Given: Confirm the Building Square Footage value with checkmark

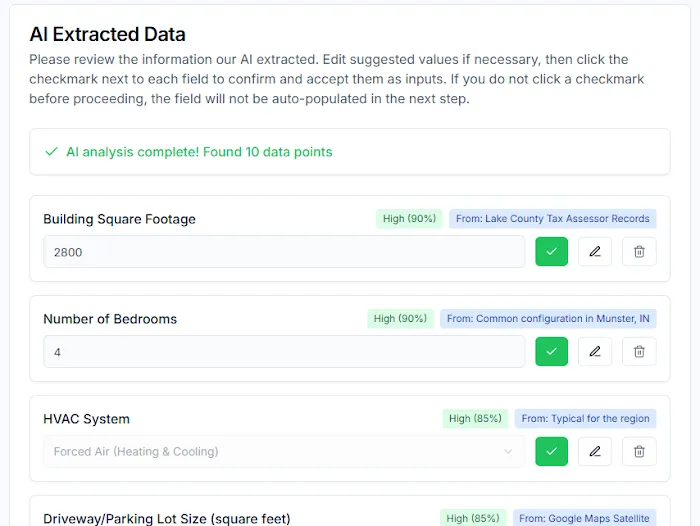Looking at the screenshot, I should pos(551,251).
